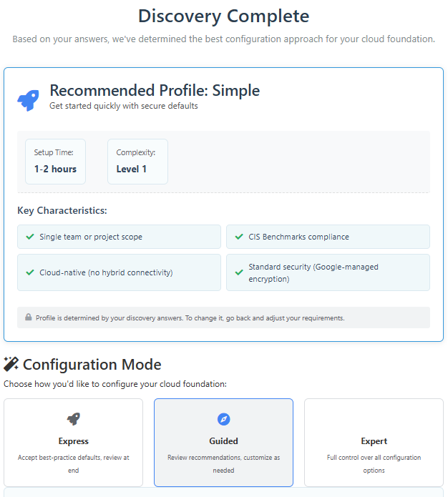The height and width of the screenshot is (497, 448).
Task: Click the magic wand icon by Configuration Mode
Action: tap(11, 364)
